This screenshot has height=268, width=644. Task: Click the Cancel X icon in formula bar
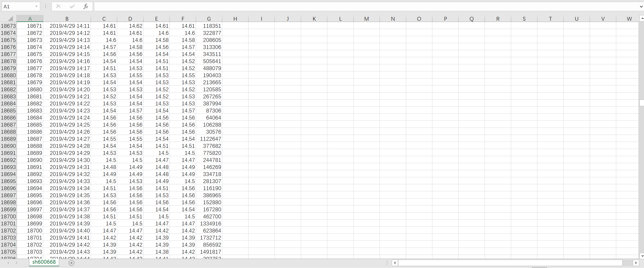point(58,6)
